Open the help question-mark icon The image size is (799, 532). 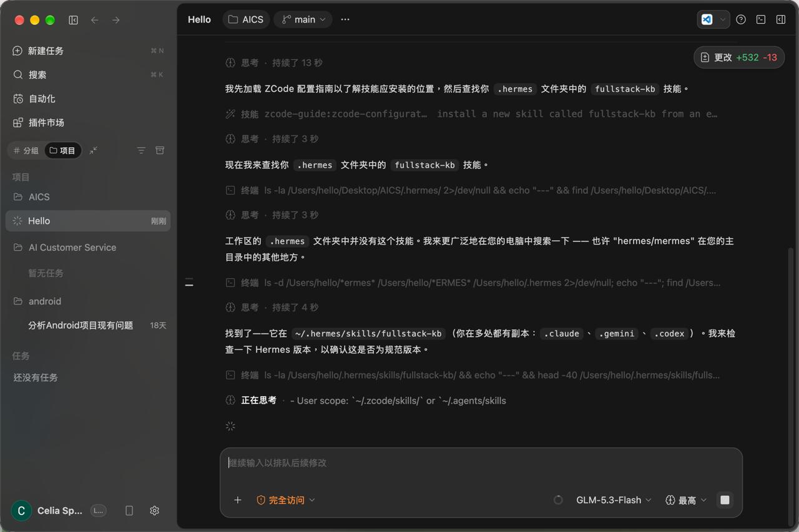point(741,19)
